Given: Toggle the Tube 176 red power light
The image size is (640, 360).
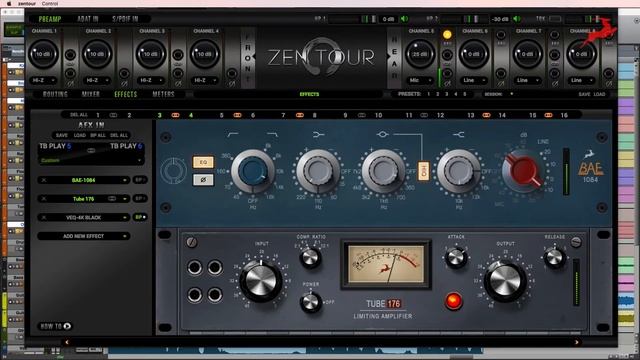Looking at the screenshot, I should coord(453,301).
